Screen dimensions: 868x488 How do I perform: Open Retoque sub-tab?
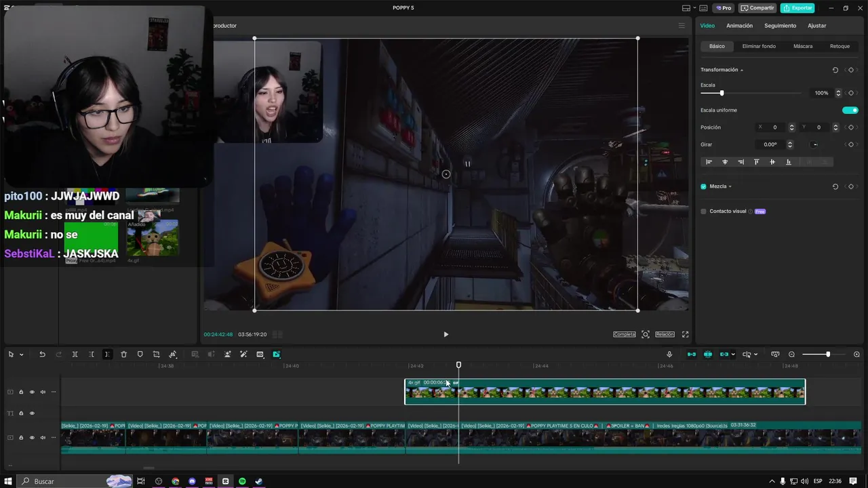840,46
